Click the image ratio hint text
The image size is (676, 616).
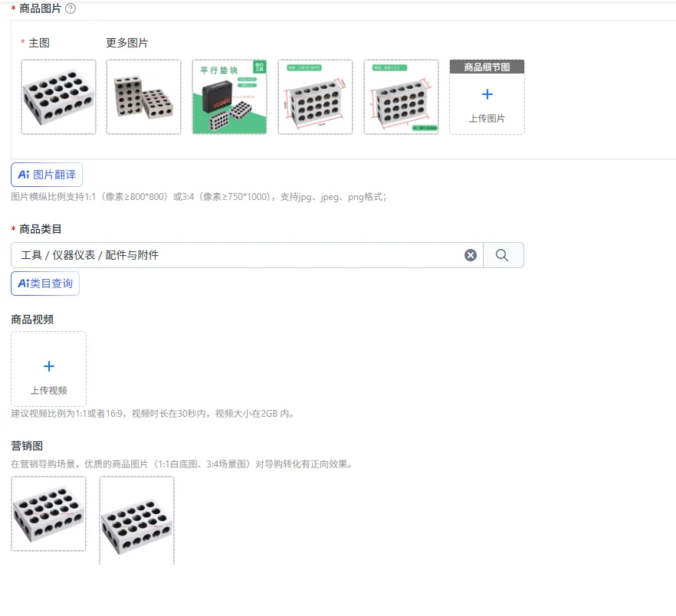coord(199,197)
